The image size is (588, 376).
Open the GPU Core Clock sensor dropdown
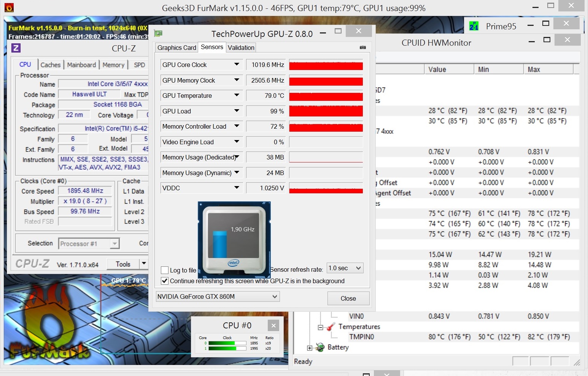point(237,65)
